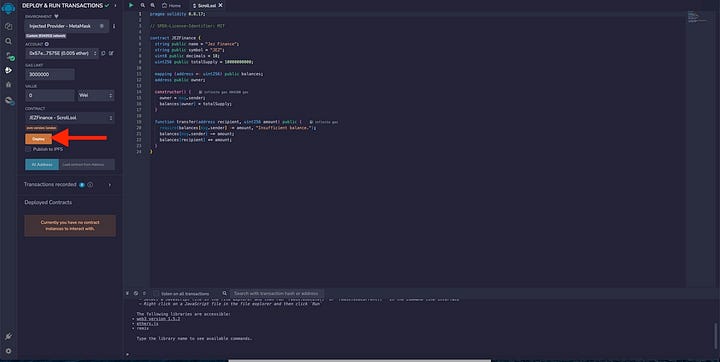Click the orange Deploy button
The height and width of the screenshot is (362, 720).
click(x=39, y=139)
